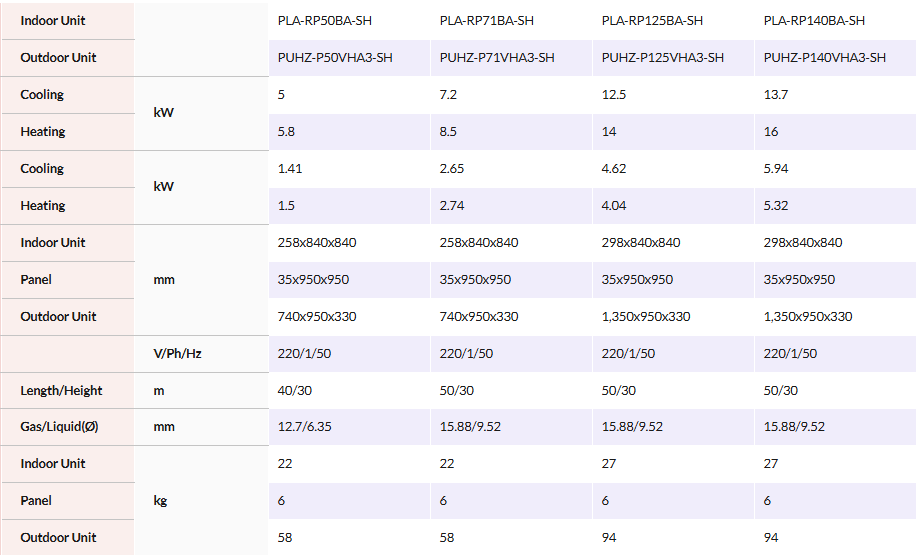
Task: Select the 8.5 heating capacity value
Action: [450, 132]
